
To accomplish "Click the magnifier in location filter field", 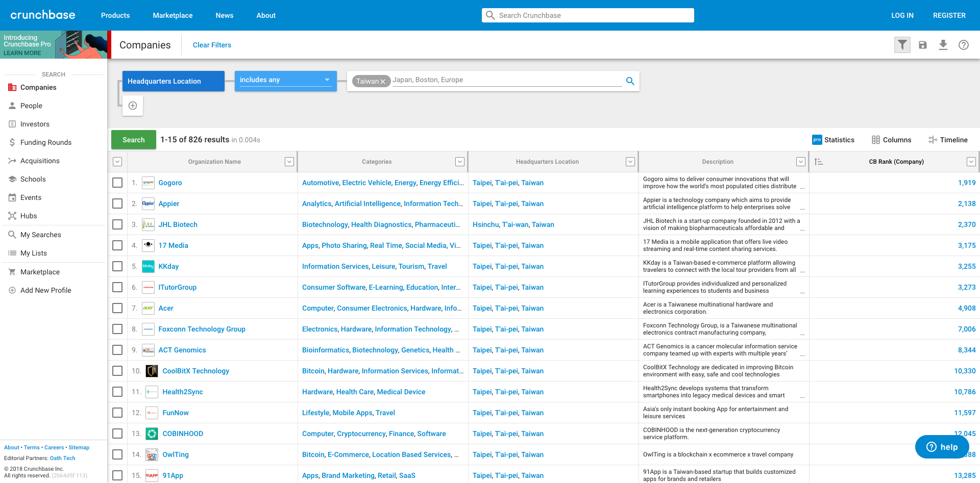I will click(x=630, y=81).
